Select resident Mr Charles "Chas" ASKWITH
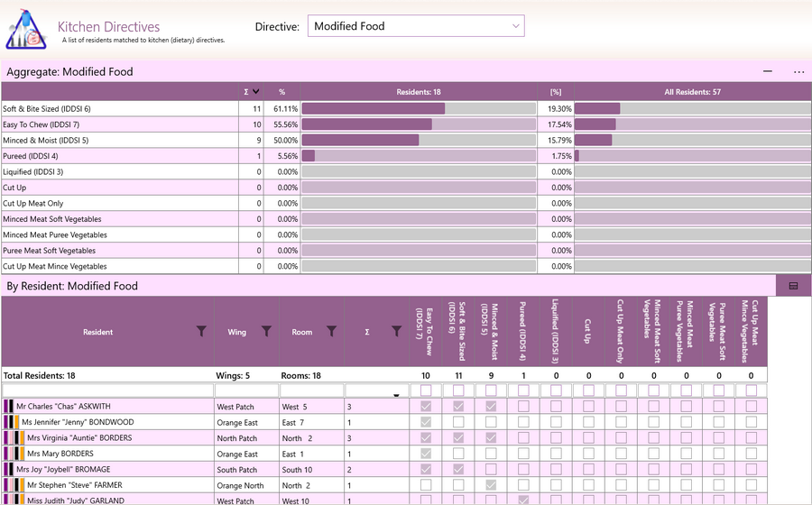Image resolution: width=812 pixels, height=505 pixels. click(63, 406)
